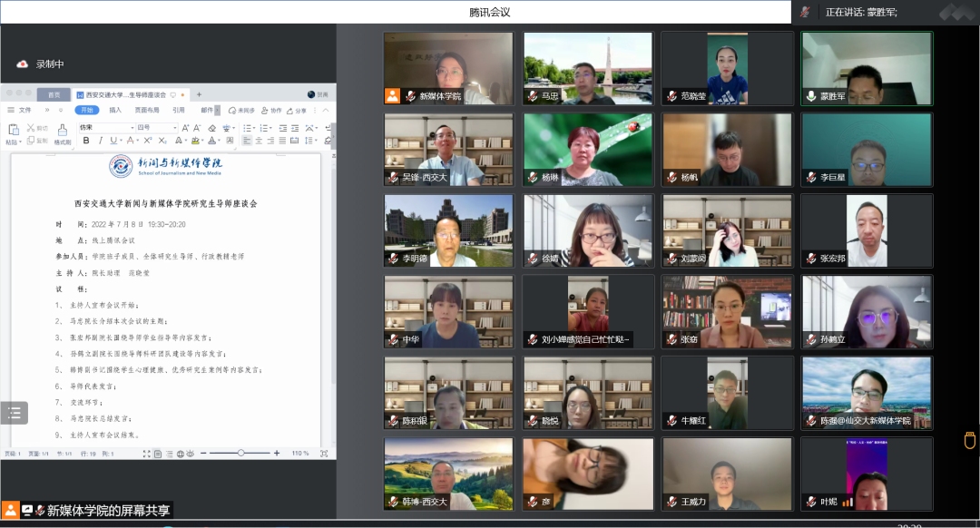
Task: Toggle the muted microphone icon at top
Action: coord(804,12)
